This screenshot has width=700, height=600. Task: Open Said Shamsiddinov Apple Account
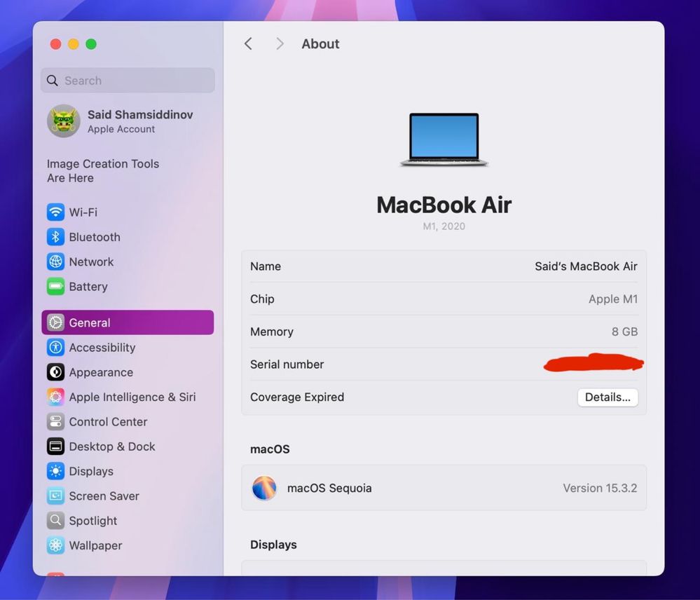pyautogui.click(x=128, y=121)
